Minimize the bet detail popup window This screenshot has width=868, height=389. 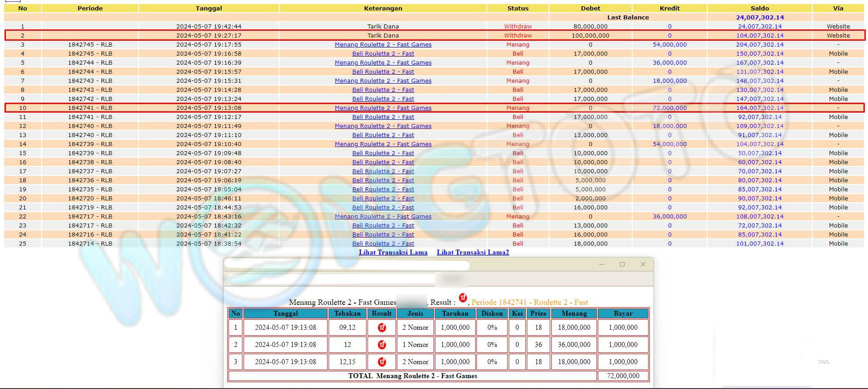[x=601, y=264]
